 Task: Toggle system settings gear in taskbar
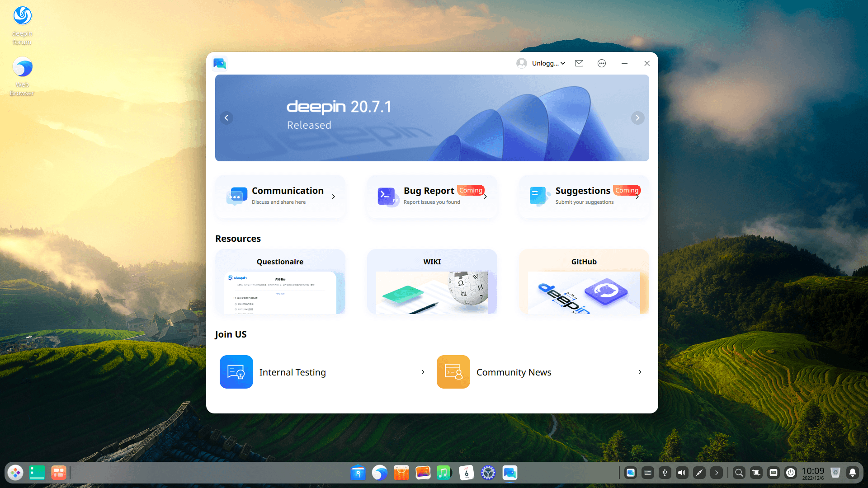(x=488, y=473)
